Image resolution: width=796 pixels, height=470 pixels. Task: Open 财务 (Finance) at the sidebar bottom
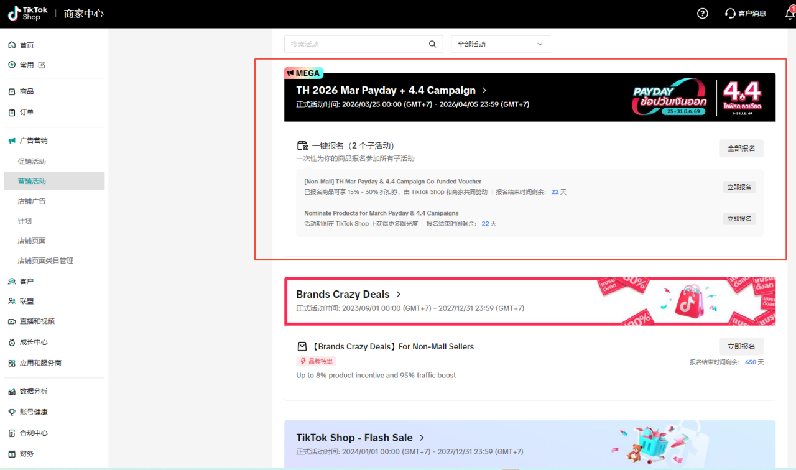27,453
